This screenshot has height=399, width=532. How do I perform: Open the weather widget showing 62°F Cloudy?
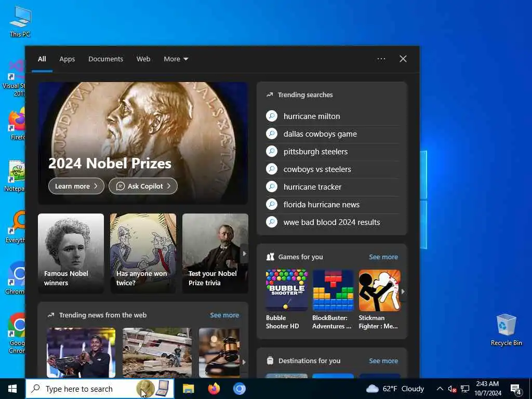click(x=395, y=389)
